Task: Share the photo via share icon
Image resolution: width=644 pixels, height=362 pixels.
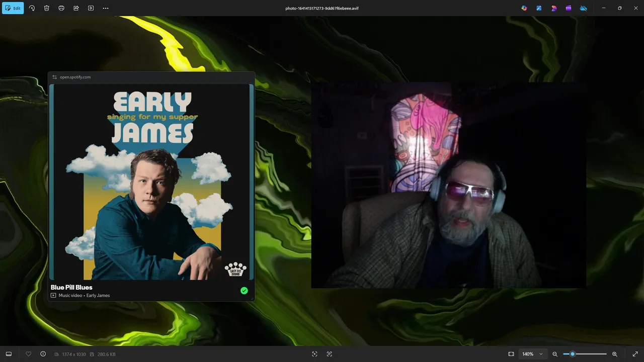Action: (76, 8)
